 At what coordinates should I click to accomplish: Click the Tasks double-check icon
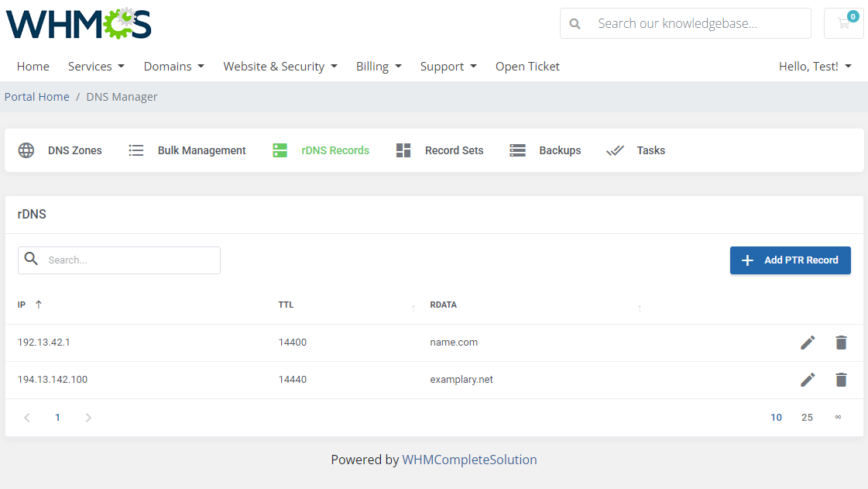tap(615, 150)
